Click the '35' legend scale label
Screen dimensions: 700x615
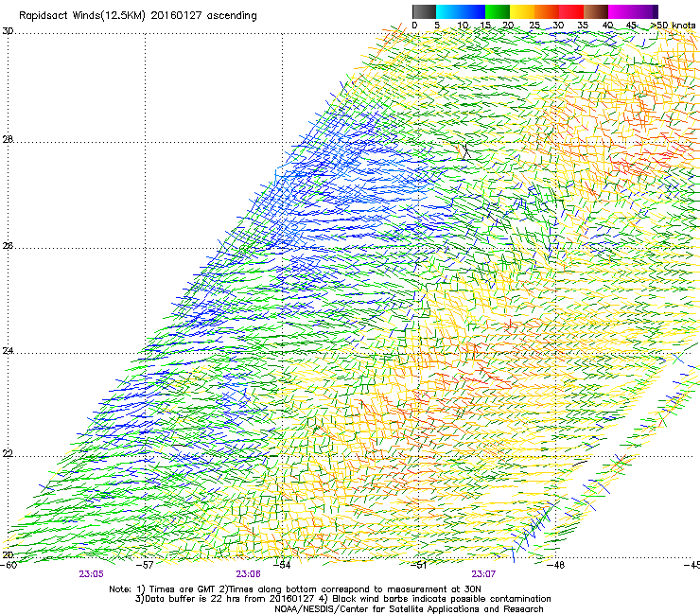click(583, 26)
